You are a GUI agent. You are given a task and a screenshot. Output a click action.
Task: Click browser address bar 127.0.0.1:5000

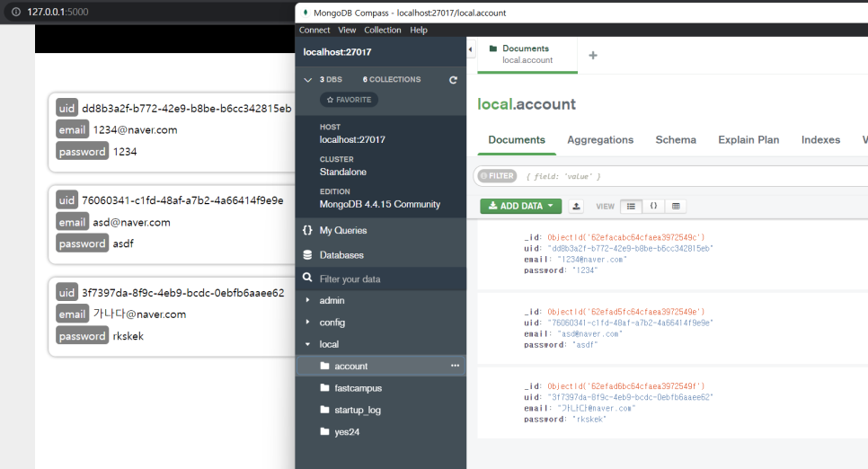(58, 12)
